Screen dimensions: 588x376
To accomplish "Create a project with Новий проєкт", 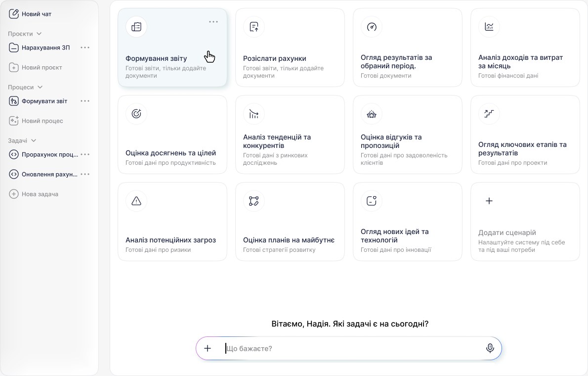I will point(35,68).
